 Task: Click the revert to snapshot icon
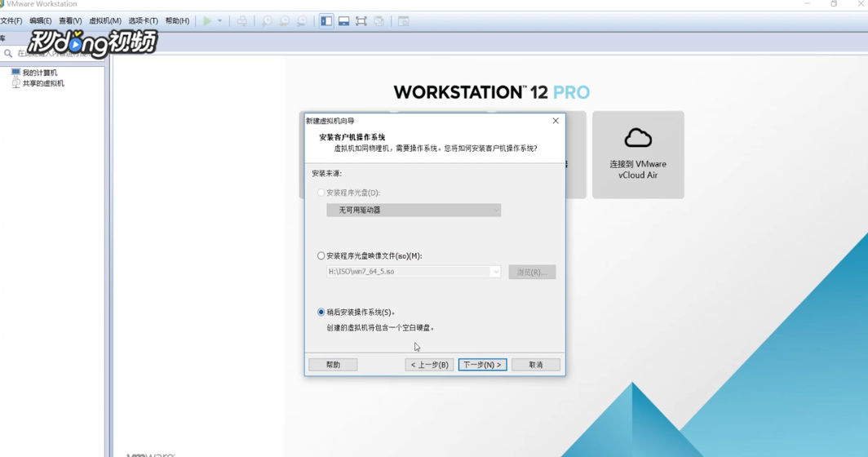click(285, 21)
